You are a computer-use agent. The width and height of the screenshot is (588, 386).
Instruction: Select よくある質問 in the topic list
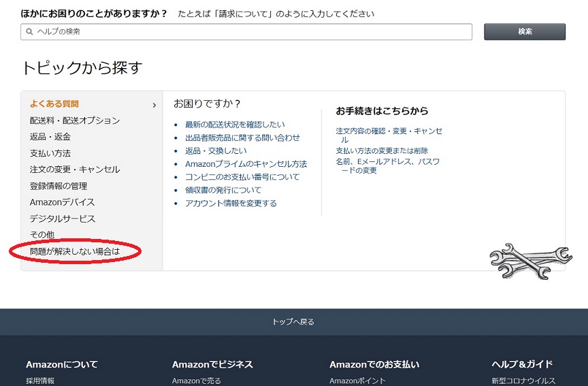pos(54,104)
